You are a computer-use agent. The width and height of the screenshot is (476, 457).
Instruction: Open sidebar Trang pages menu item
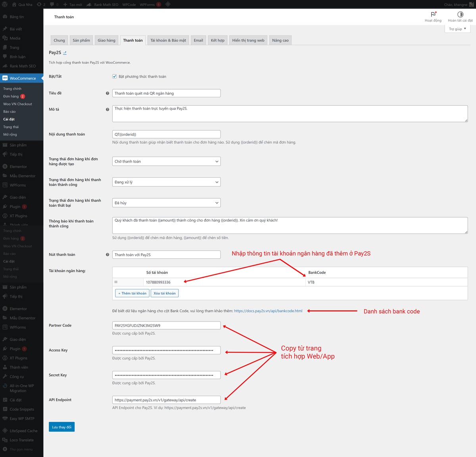point(14,48)
